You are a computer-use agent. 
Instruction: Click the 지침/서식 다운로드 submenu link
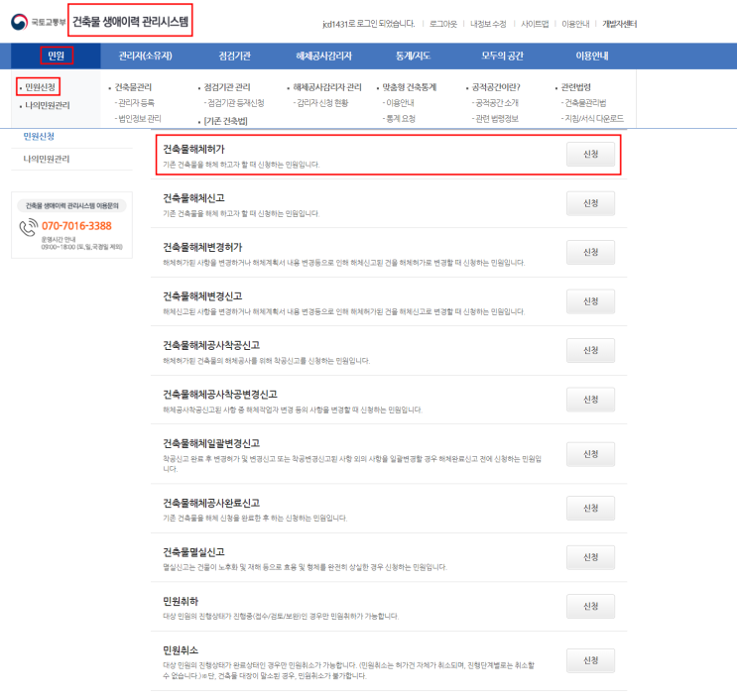[593, 118]
